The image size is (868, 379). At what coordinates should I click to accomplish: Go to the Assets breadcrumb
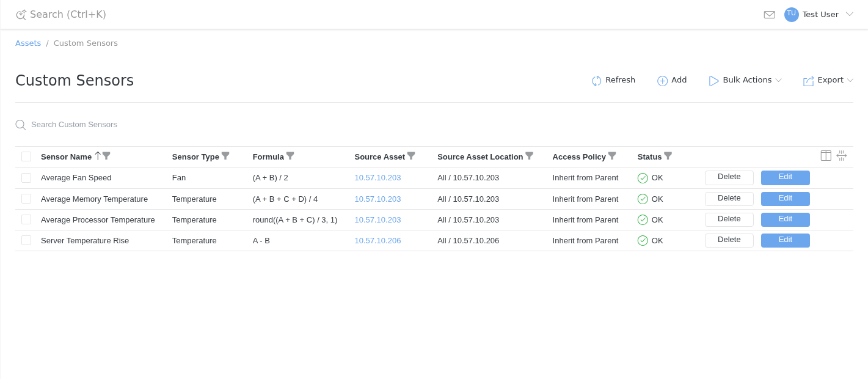(28, 43)
